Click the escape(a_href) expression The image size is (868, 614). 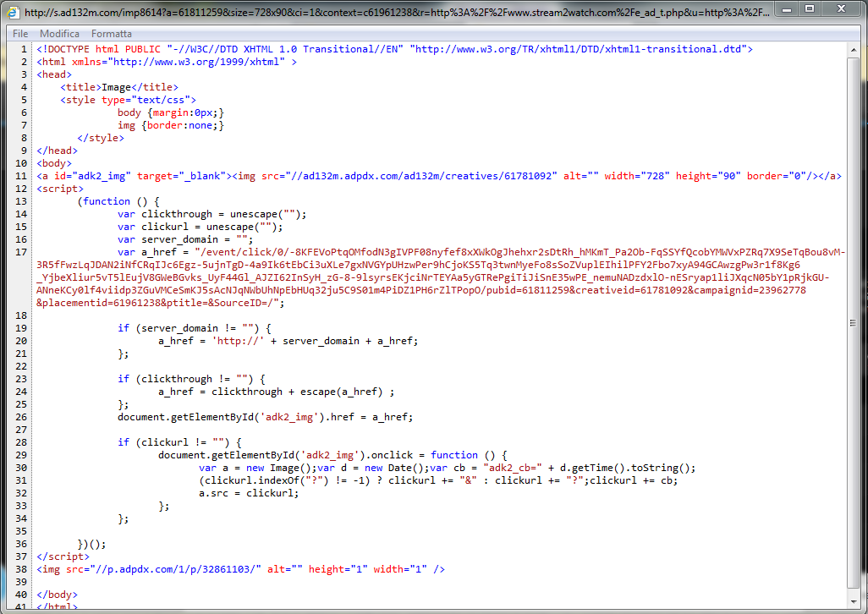click(x=342, y=392)
